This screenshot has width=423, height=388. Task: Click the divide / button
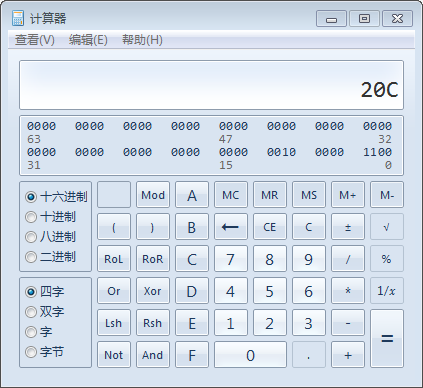[348, 259]
